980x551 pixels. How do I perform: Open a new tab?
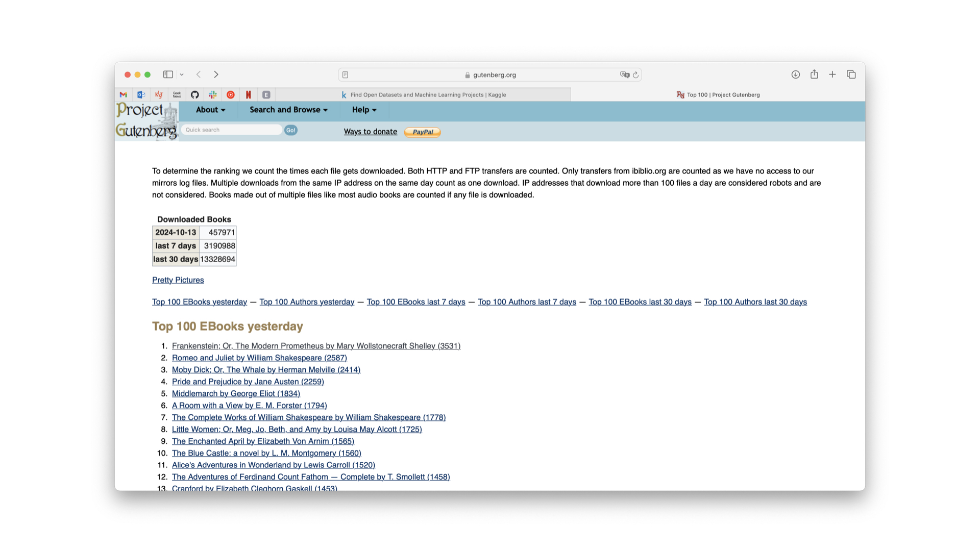(832, 74)
